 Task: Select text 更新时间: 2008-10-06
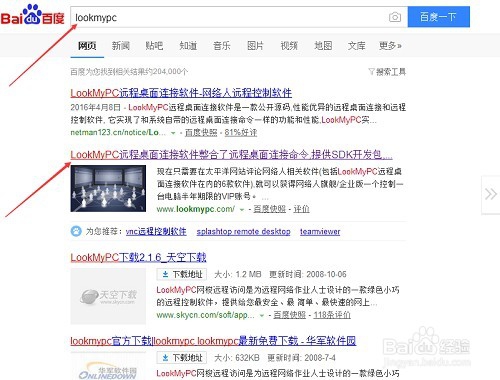308,274
